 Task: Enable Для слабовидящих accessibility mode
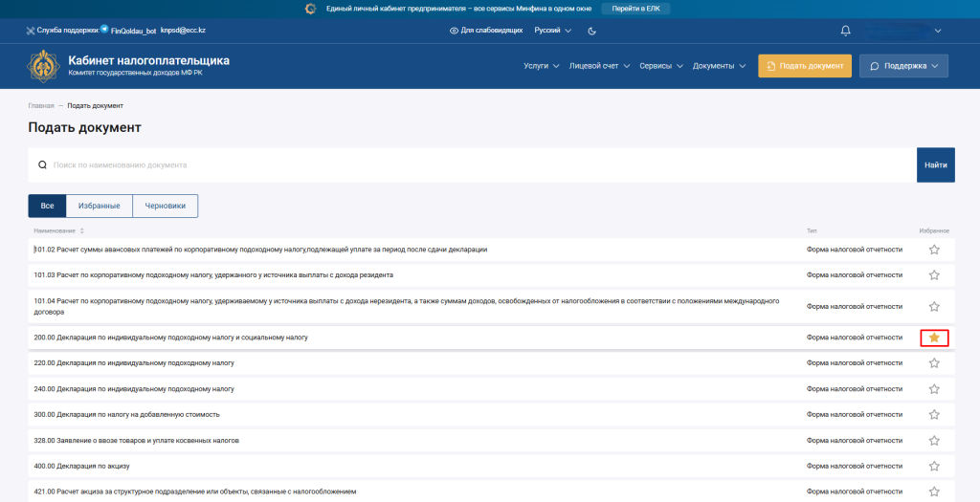pyautogui.click(x=486, y=31)
